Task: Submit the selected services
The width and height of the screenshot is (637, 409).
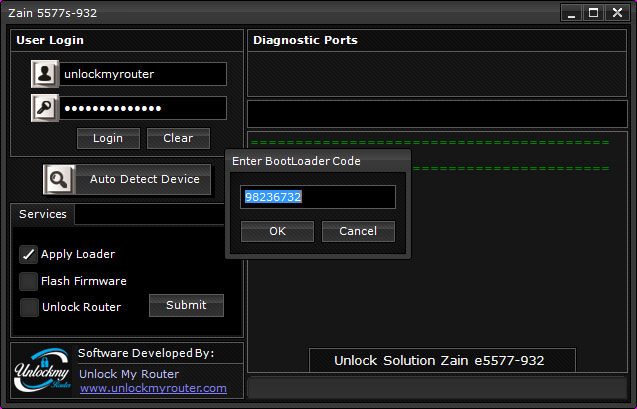Action: pyautogui.click(x=186, y=305)
